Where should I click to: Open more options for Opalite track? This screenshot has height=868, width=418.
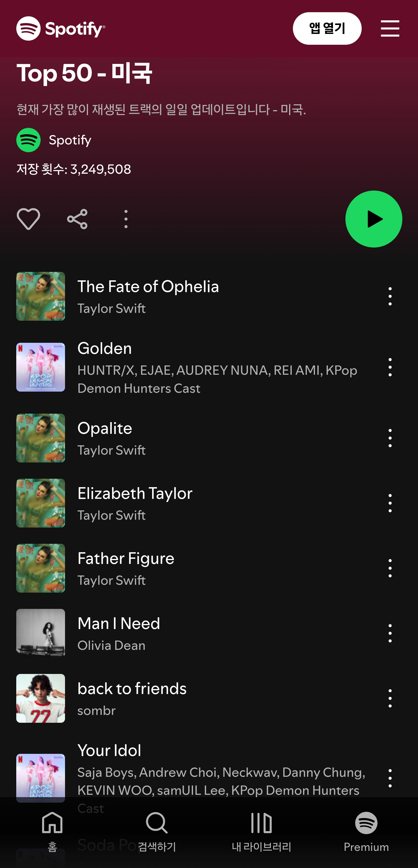click(390, 438)
